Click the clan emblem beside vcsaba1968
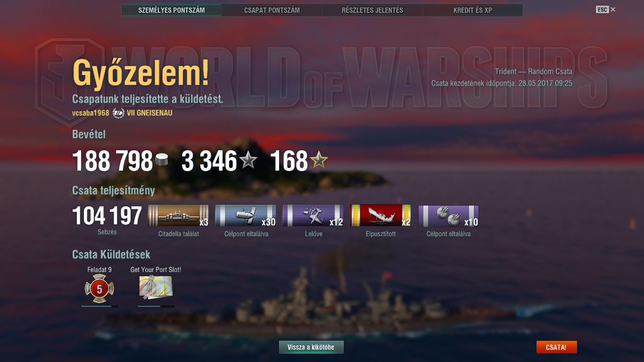The width and height of the screenshot is (644, 362). tap(118, 113)
